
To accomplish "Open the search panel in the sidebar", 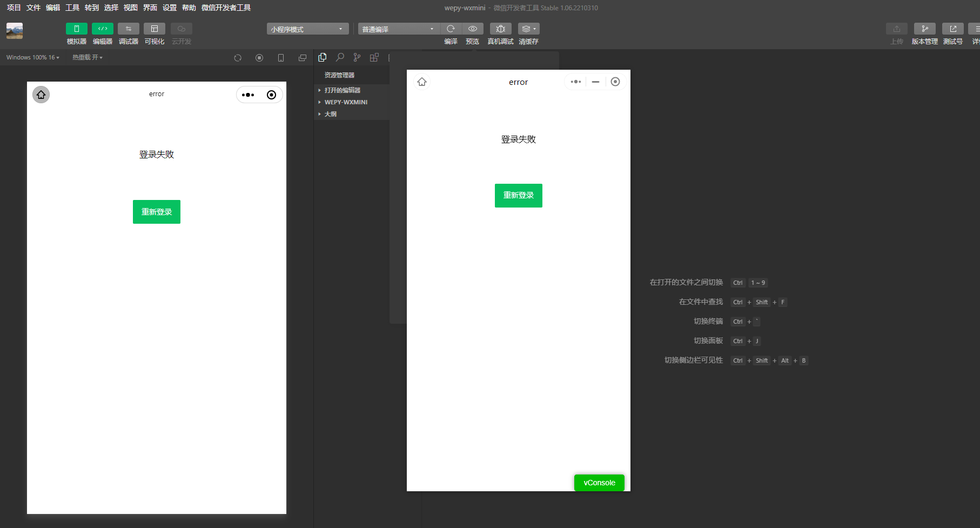I will point(340,57).
